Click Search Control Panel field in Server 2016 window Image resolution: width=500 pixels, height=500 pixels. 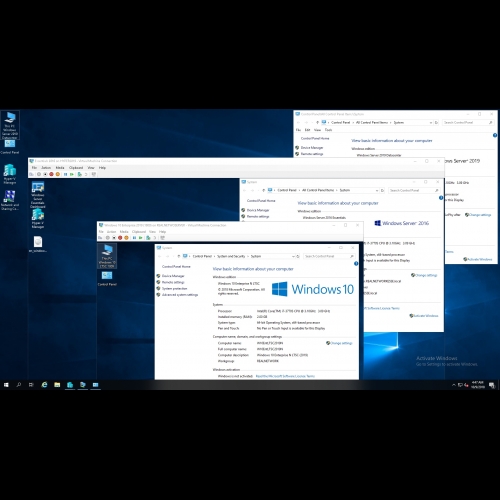[x=414, y=190]
